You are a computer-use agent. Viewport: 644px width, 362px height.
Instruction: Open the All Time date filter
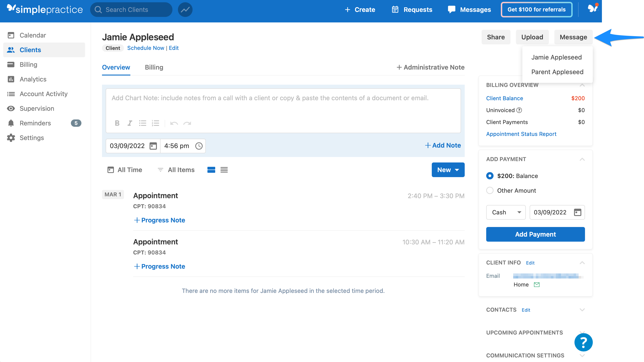124,170
